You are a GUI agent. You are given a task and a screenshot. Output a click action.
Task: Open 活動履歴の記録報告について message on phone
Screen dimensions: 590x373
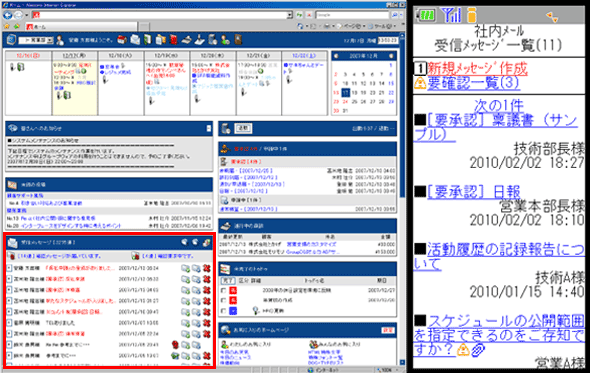(x=499, y=256)
